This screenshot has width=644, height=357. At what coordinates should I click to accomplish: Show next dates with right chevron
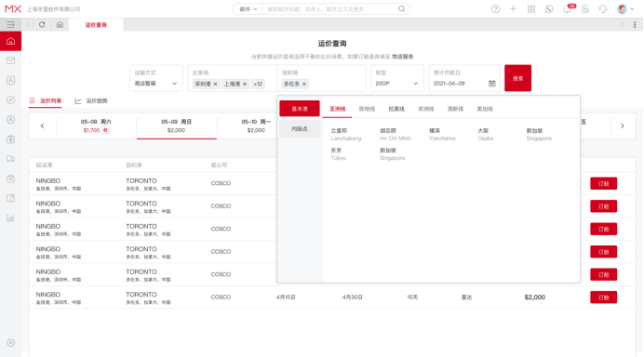pyautogui.click(x=623, y=126)
